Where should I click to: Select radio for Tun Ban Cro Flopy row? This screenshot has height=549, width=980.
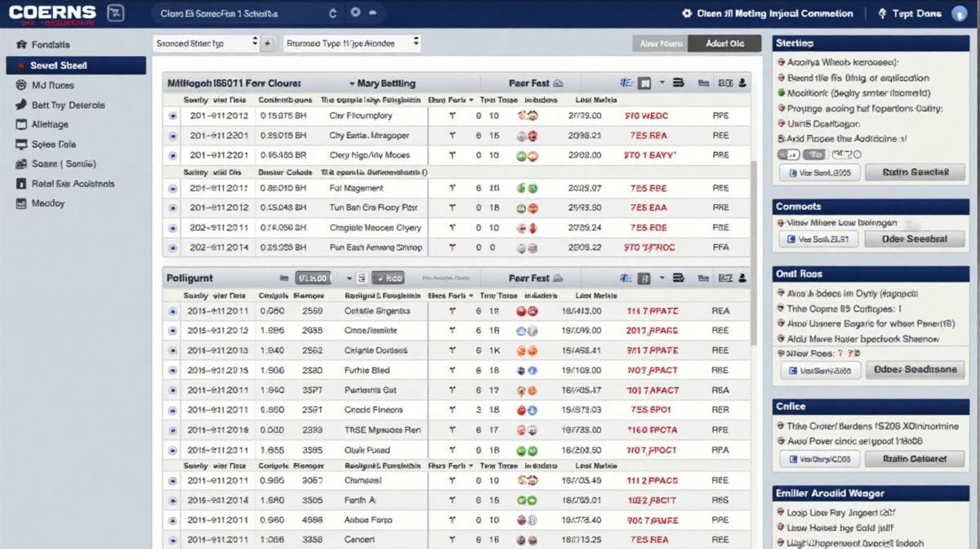point(172,208)
